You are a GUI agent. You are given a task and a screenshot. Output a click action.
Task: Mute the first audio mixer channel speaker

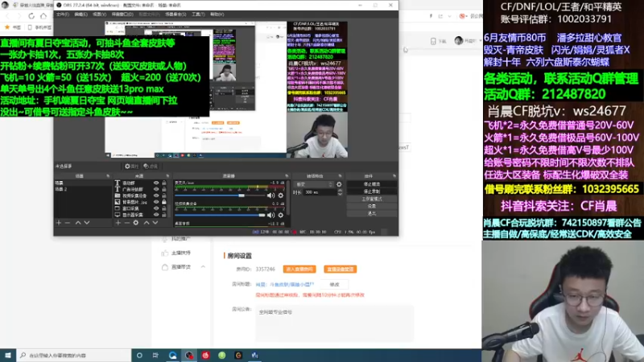(270, 195)
